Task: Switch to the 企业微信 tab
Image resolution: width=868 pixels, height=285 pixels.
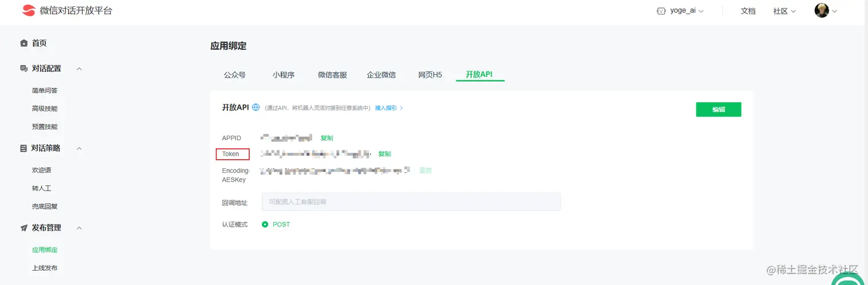Action: [x=381, y=75]
